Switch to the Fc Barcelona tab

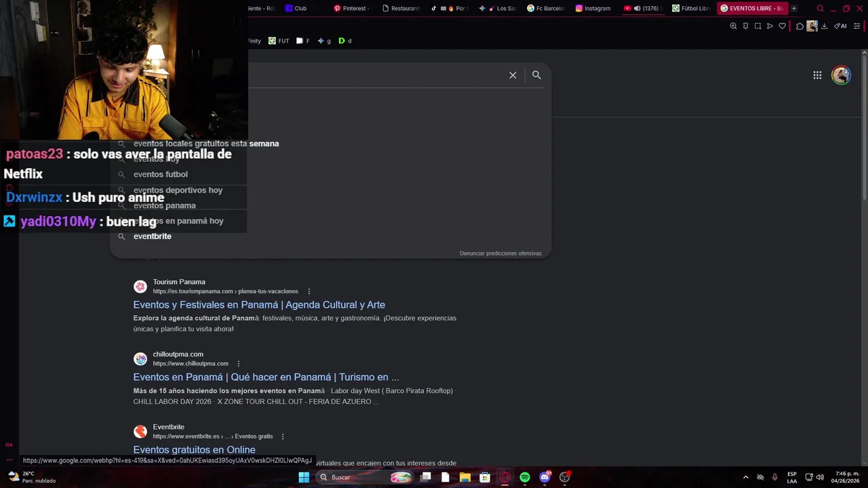click(x=547, y=8)
